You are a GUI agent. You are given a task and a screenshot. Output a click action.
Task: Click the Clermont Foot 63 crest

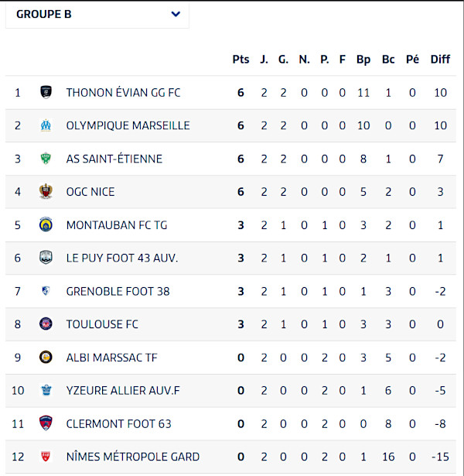coord(46,423)
